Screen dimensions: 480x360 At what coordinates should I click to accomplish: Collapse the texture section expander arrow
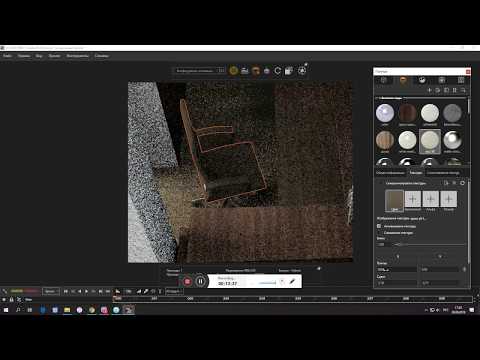(380, 183)
